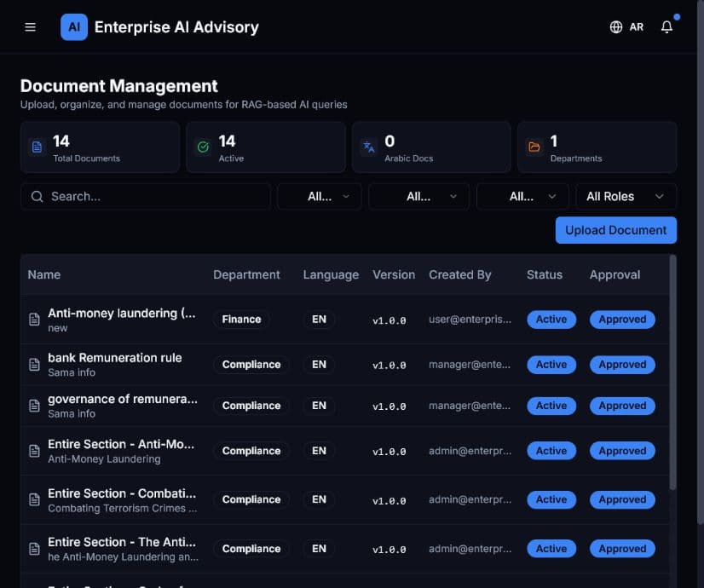The width and height of the screenshot is (704, 588).
Task: Click the Status column header
Action: coord(544,274)
